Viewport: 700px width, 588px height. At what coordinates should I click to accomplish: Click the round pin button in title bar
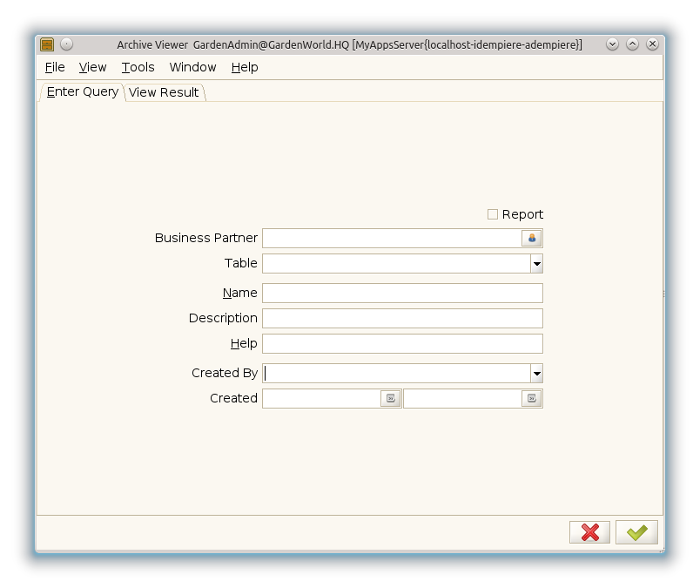[67, 44]
